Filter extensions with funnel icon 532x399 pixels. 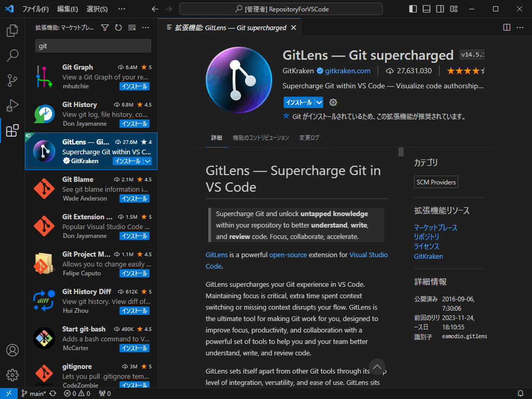pos(105,28)
